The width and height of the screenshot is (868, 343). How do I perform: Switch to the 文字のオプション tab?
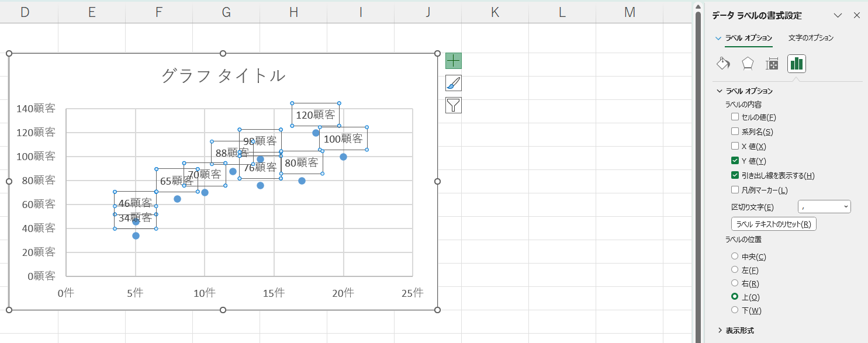(x=811, y=38)
